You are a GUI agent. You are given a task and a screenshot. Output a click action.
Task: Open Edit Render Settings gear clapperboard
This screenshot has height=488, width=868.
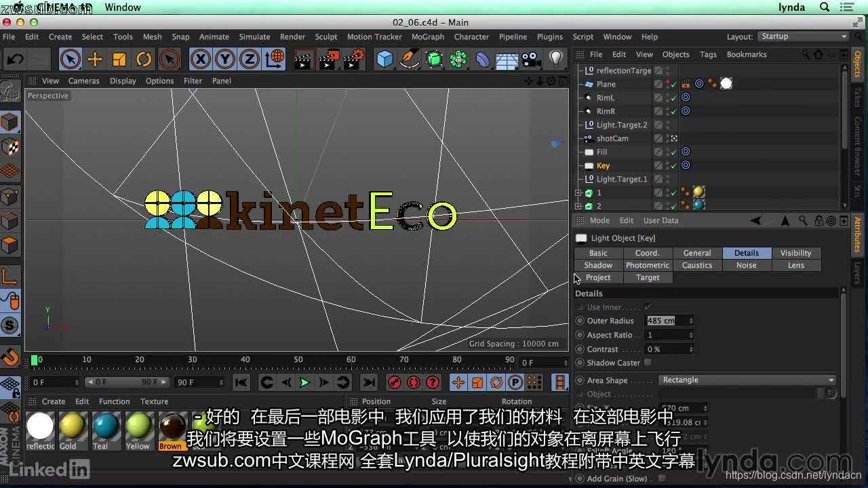coord(354,60)
